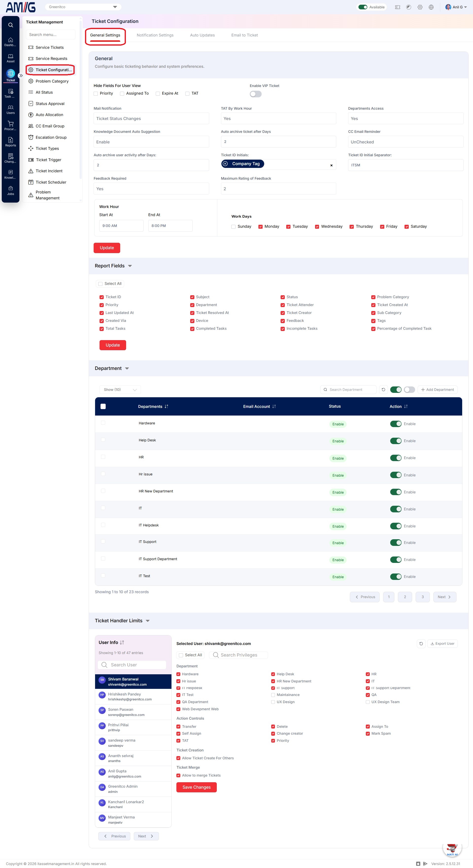473x868 pixels.
Task: Open the MATI AI assistant icon
Action: pyautogui.click(x=452, y=848)
